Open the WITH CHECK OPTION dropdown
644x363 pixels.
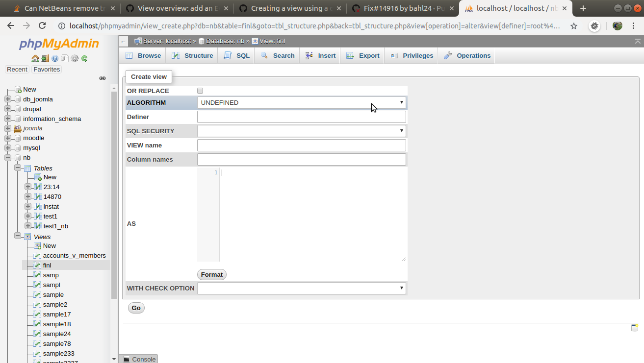click(x=302, y=288)
